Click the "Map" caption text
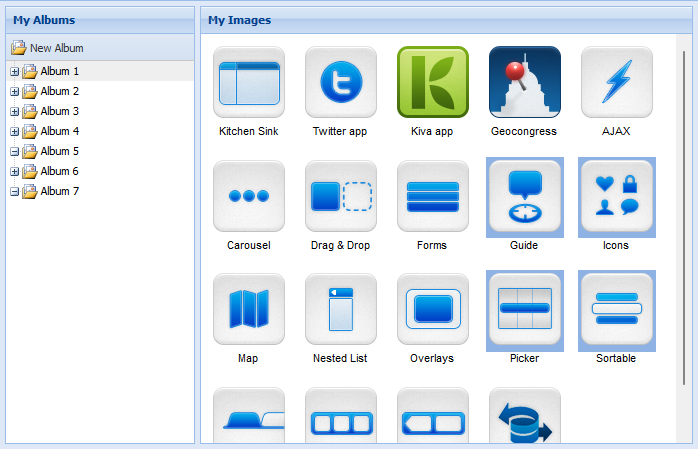Image resolution: width=698 pixels, height=449 pixels. (x=248, y=359)
